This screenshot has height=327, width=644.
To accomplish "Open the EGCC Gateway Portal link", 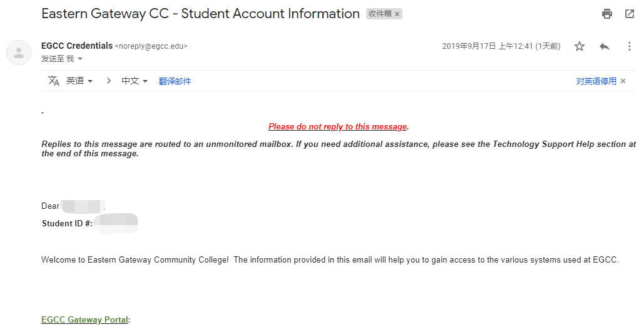I will (x=84, y=319).
